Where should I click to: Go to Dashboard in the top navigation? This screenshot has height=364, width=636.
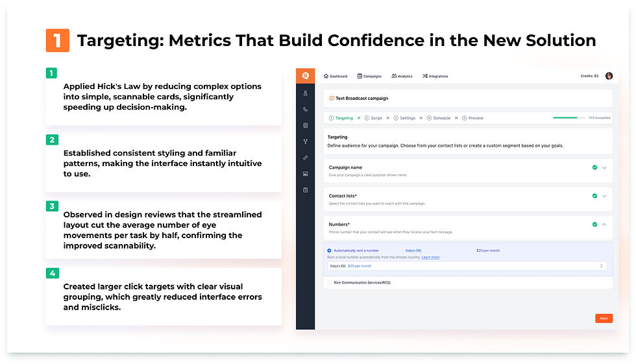point(336,76)
